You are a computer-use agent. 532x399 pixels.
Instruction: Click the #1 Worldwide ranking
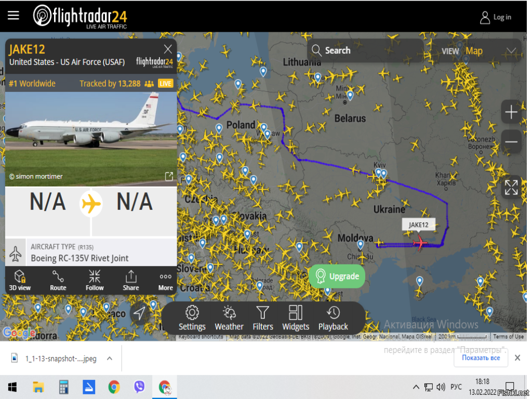[32, 84]
